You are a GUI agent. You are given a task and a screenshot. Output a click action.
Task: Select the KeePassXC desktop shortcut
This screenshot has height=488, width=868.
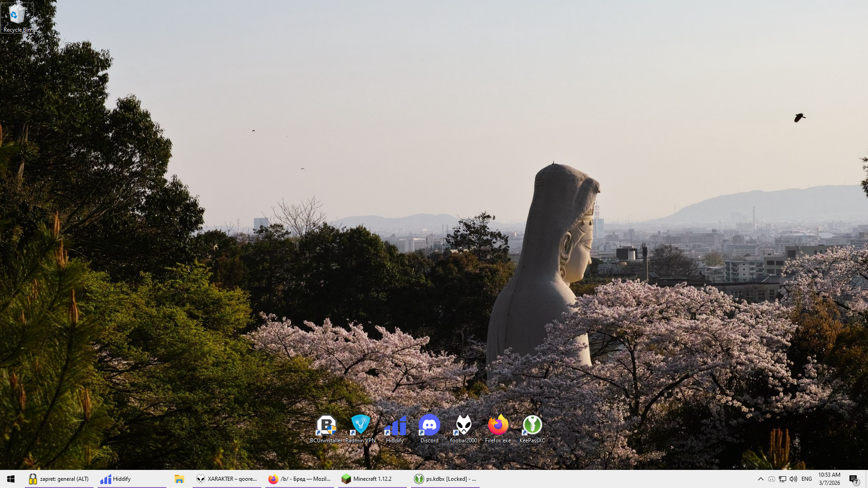point(532,428)
